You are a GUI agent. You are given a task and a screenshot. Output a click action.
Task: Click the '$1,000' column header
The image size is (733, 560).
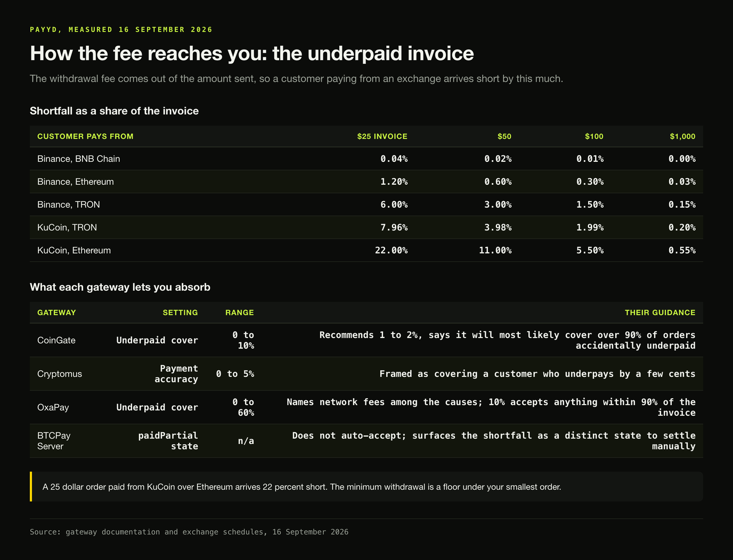[x=682, y=136]
